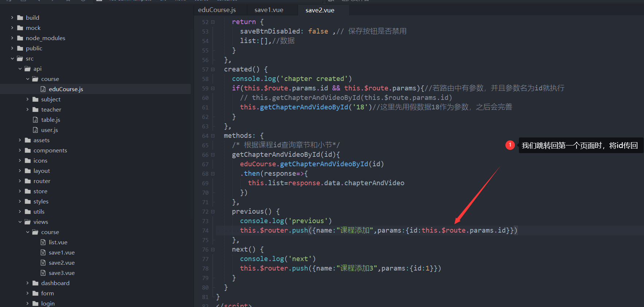The width and height of the screenshot is (644, 307).
Task: Click "课程添加3" string on line 78
Action: coord(357,268)
